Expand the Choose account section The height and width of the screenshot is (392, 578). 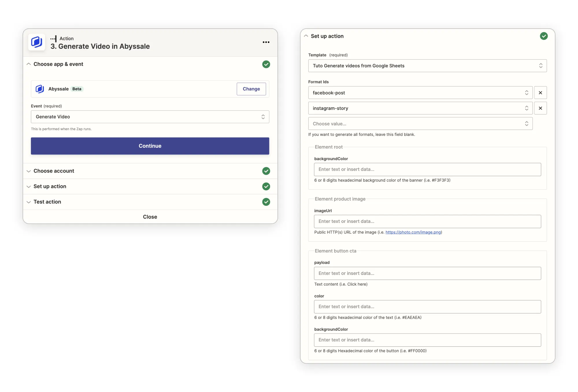[x=29, y=171]
